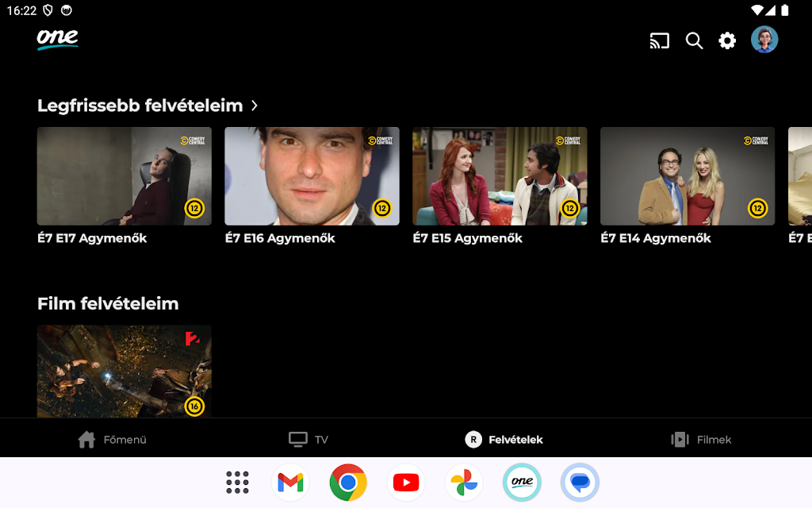This screenshot has height=508, width=812.
Task: Open YouTube from the taskbar
Action: 406,482
